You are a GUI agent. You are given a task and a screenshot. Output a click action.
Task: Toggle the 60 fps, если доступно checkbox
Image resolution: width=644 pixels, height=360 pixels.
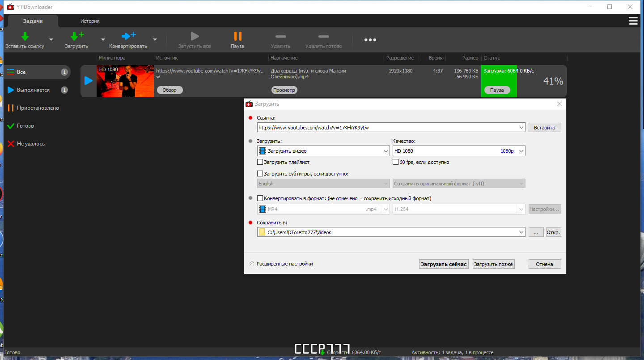click(395, 162)
